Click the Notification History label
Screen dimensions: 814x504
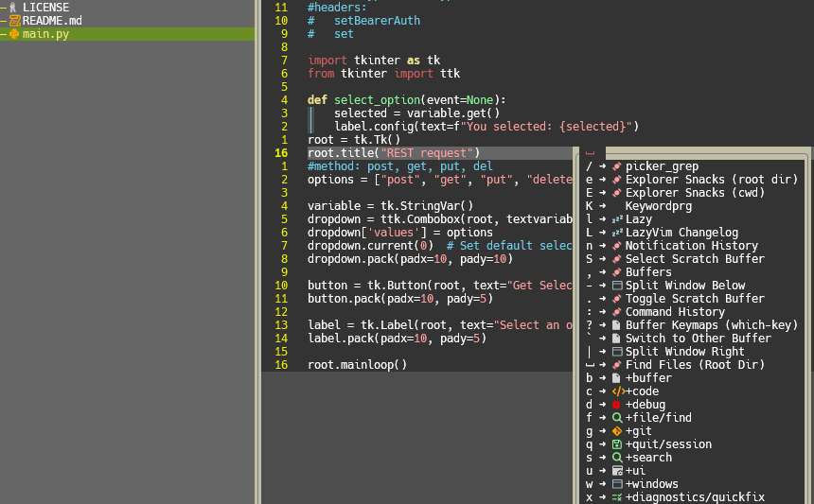[692, 246]
